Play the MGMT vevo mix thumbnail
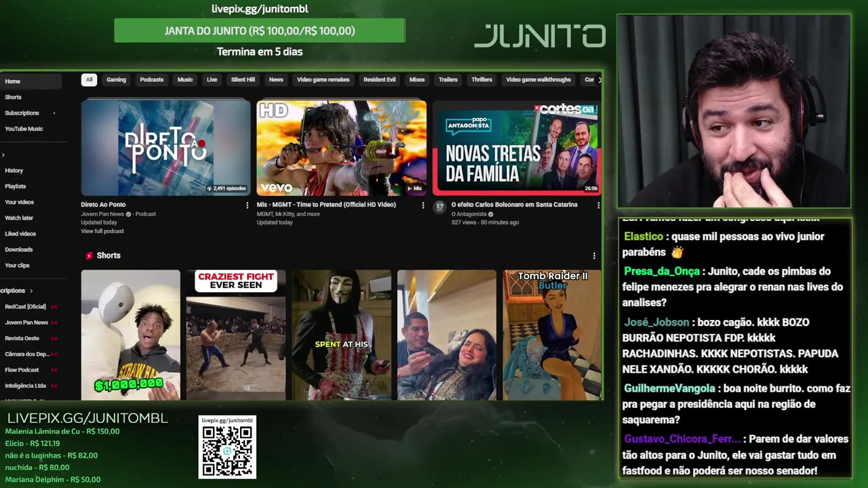The width and height of the screenshot is (868, 488). pos(341,148)
